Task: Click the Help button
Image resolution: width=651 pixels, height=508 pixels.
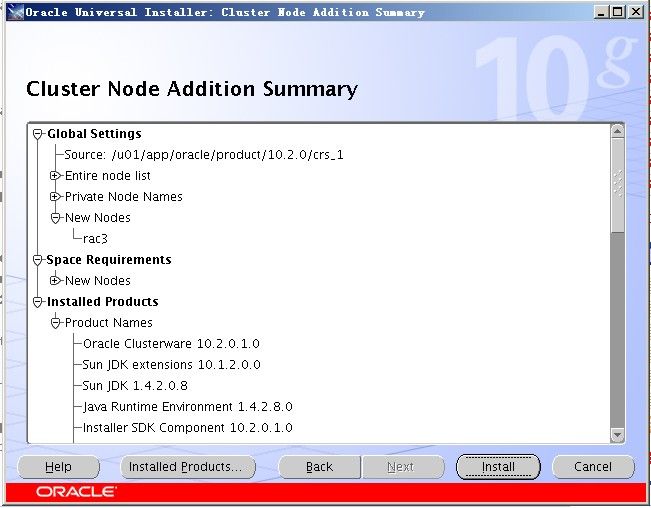Action: pyautogui.click(x=59, y=467)
